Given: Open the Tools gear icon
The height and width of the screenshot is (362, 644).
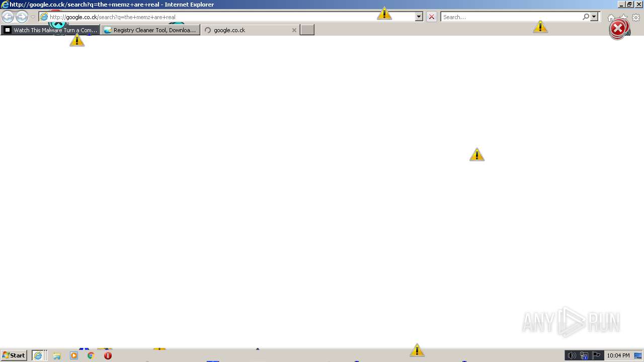Looking at the screenshot, I should pyautogui.click(x=636, y=17).
